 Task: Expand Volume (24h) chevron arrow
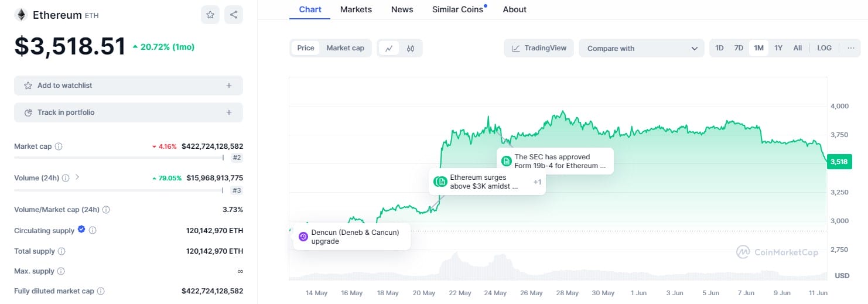point(78,177)
